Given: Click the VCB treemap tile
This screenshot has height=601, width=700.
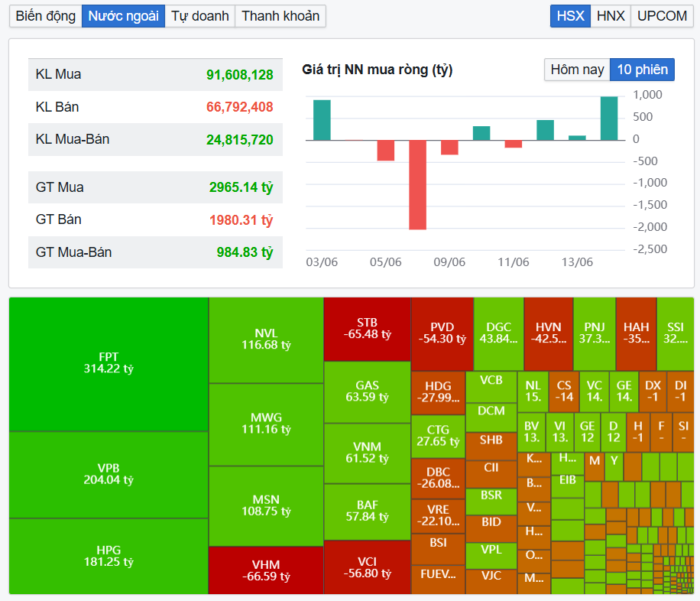Looking at the screenshot, I should coord(491,387).
